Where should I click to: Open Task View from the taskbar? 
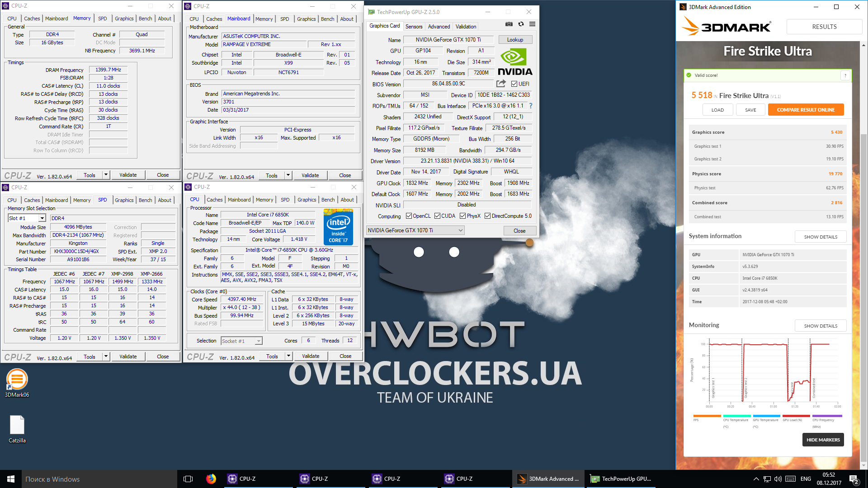188,479
